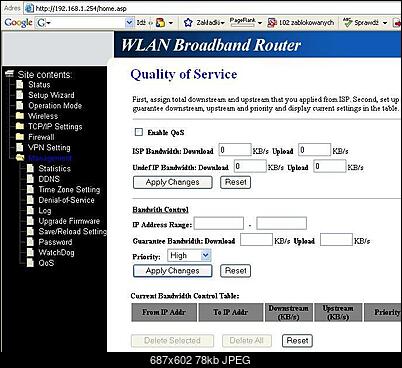Enable the QoS checkbox
402x368 pixels.
coord(139,132)
